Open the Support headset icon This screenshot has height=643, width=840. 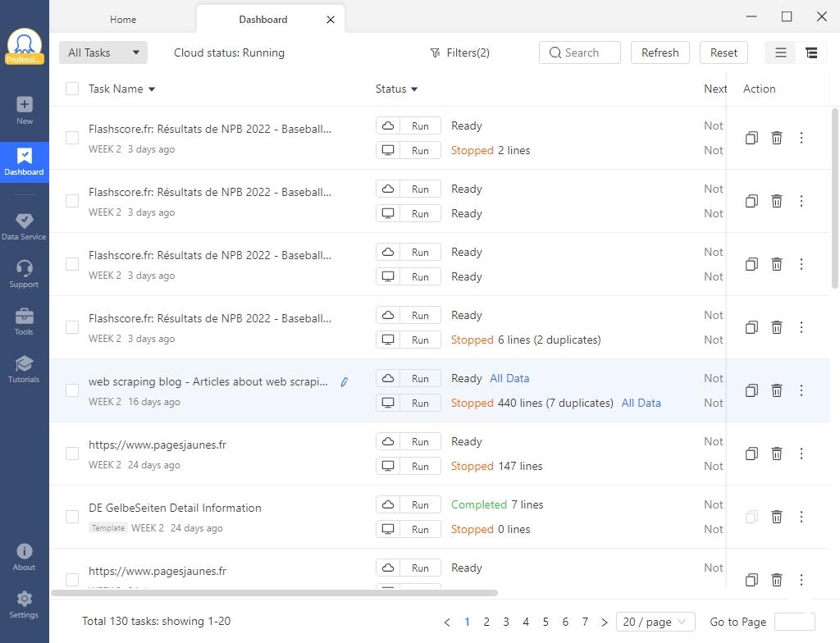pos(24,274)
